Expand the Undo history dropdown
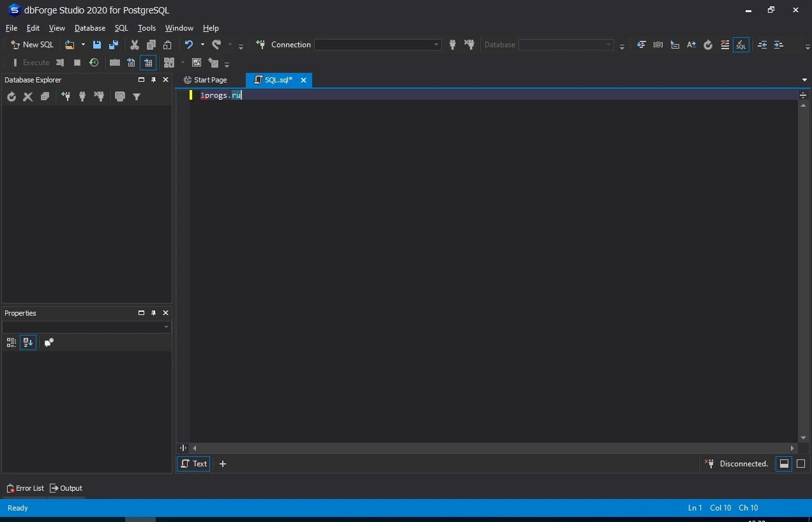This screenshot has height=522, width=812. [202, 45]
